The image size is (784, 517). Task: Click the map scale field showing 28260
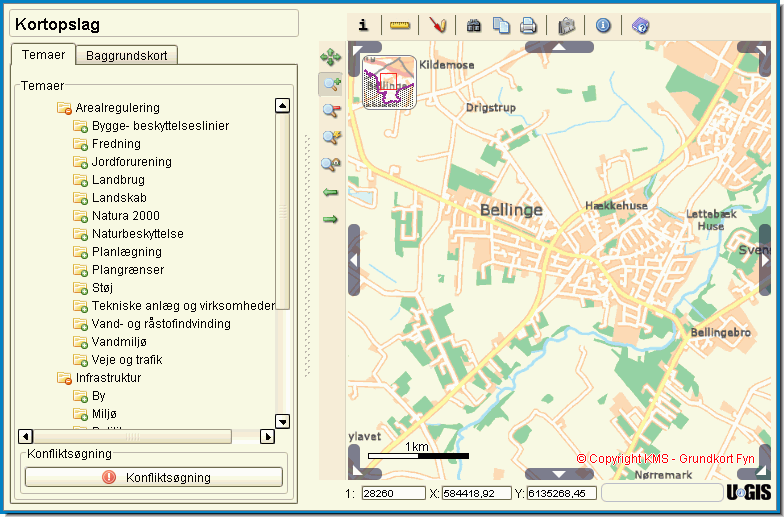394,494
